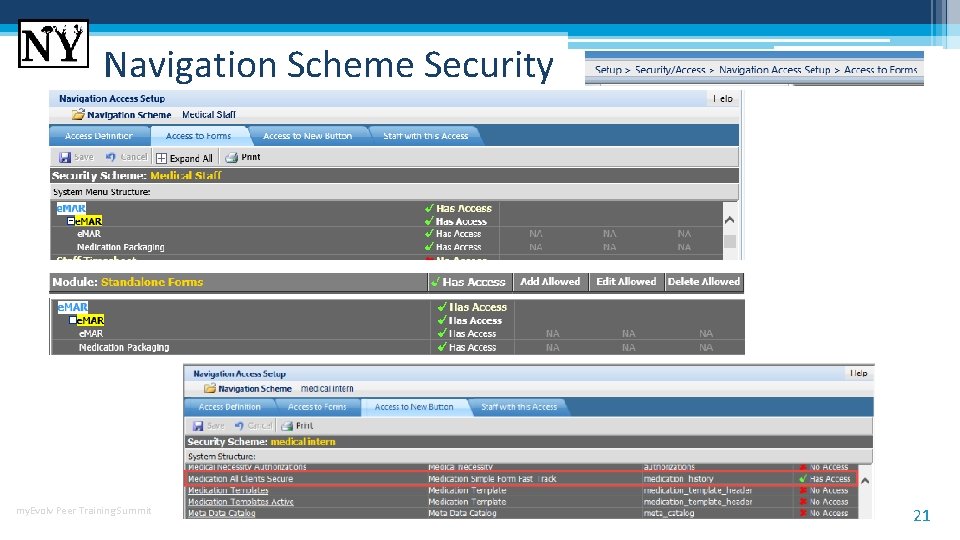The width and height of the screenshot is (960, 540).
Task: Click the Expand All plus icon
Action: pos(161,158)
